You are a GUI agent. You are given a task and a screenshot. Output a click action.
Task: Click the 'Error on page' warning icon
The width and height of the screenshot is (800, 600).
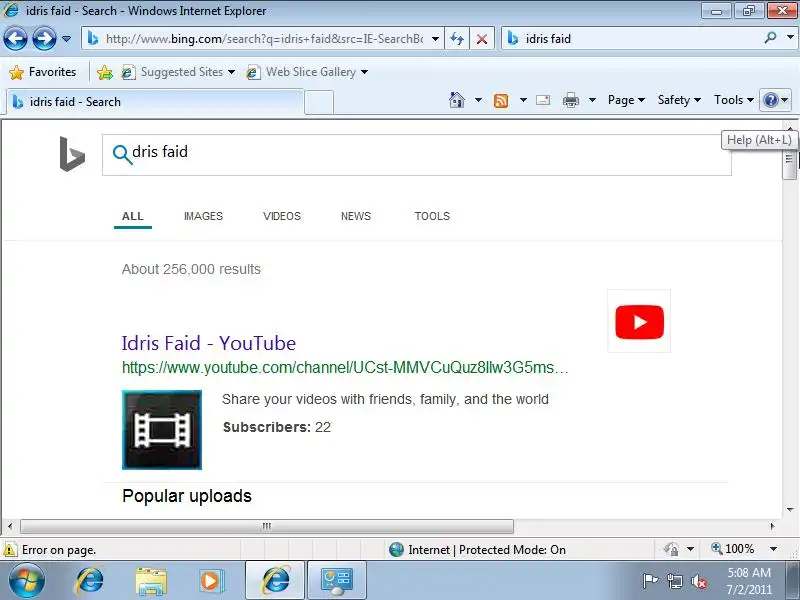pos(10,549)
